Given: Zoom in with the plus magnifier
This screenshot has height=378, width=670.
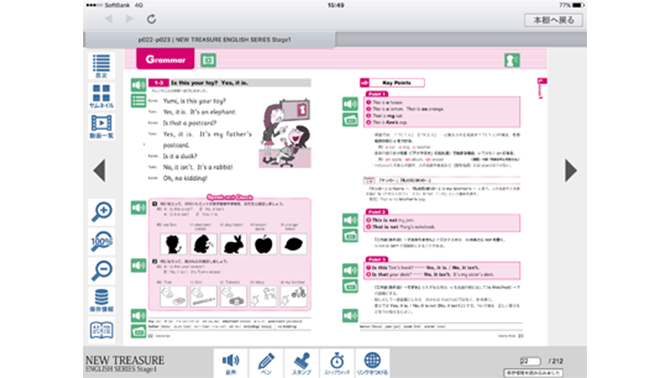Looking at the screenshot, I should click(x=102, y=212).
